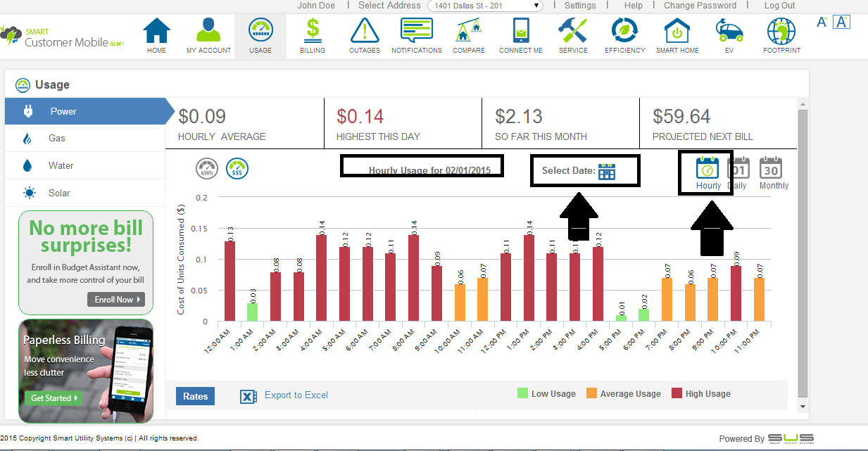This screenshot has width=868, height=451.
Task: Click Enroll Now in Budget Assistant banner
Action: pos(116,300)
